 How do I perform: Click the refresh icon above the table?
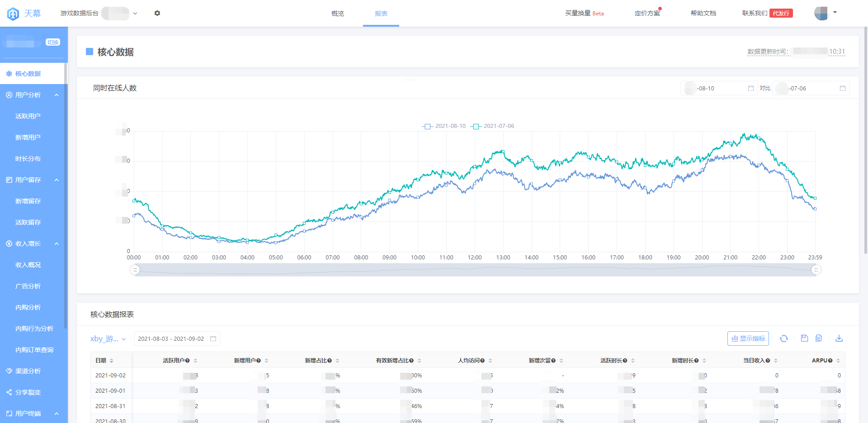tap(784, 338)
